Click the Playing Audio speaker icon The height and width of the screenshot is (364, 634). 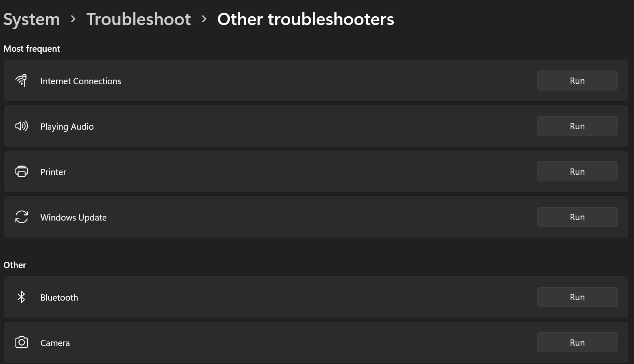pos(22,126)
